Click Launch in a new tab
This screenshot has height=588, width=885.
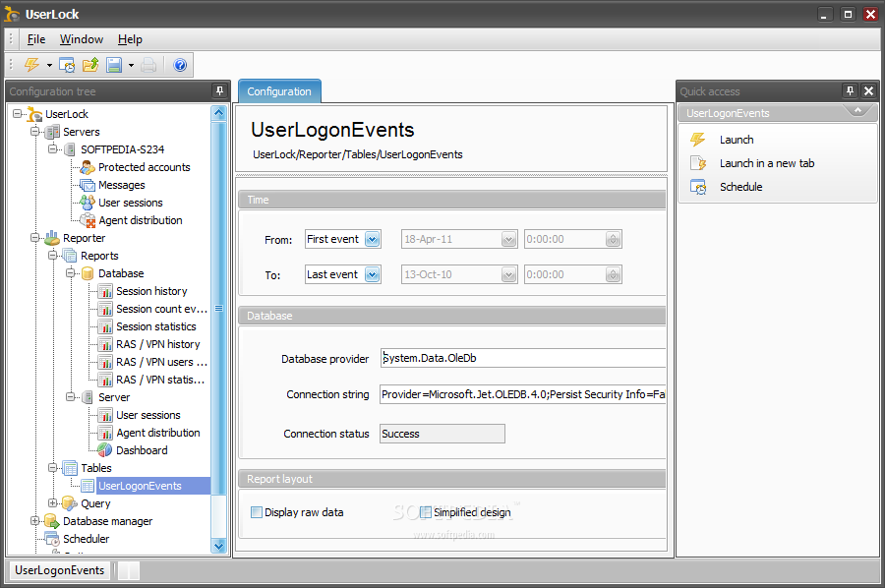(x=766, y=163)
